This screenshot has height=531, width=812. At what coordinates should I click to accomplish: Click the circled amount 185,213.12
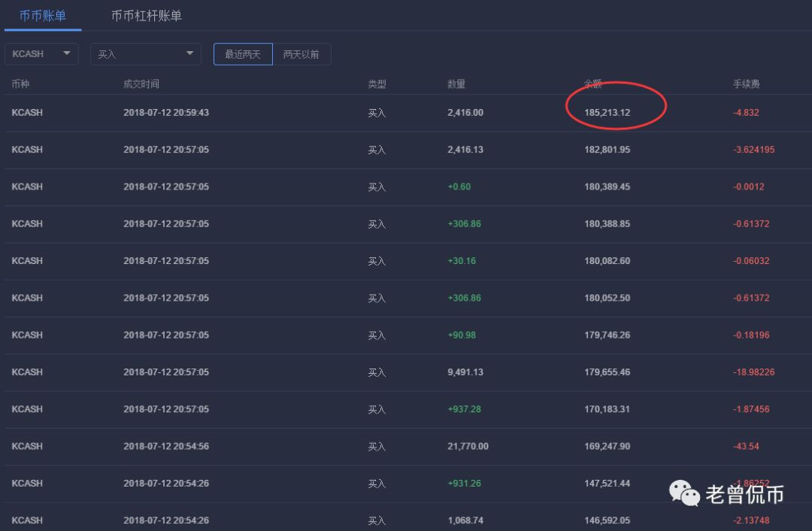(607, 111)
